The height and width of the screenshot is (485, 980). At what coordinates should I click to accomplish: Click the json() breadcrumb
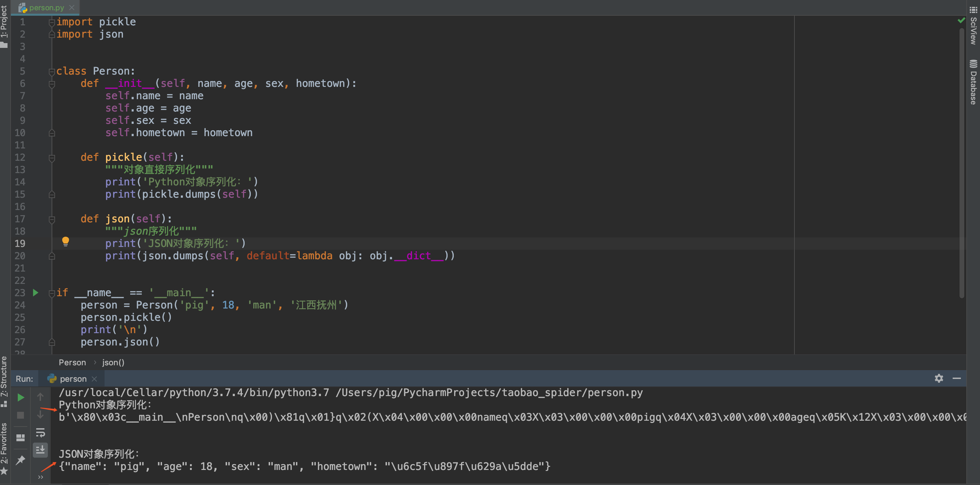pos(113,363)
